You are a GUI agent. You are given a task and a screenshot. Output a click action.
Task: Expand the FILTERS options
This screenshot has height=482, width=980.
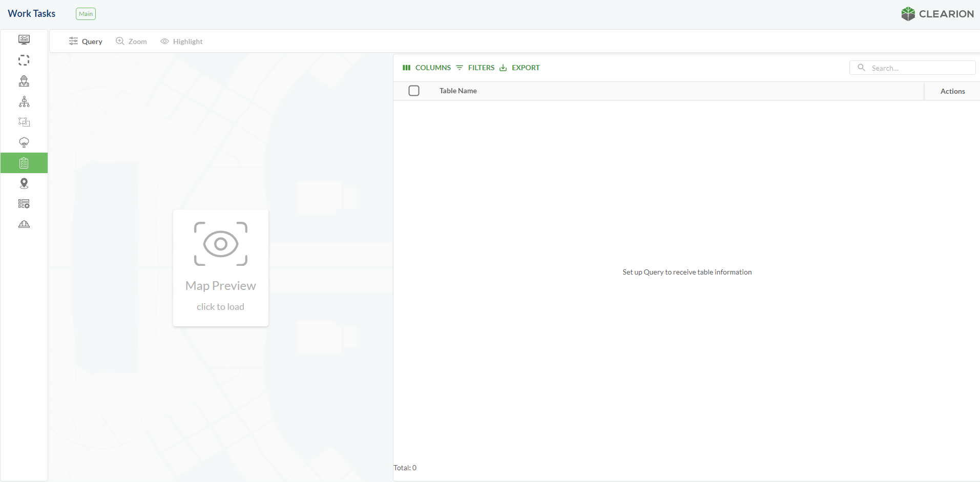475,68
